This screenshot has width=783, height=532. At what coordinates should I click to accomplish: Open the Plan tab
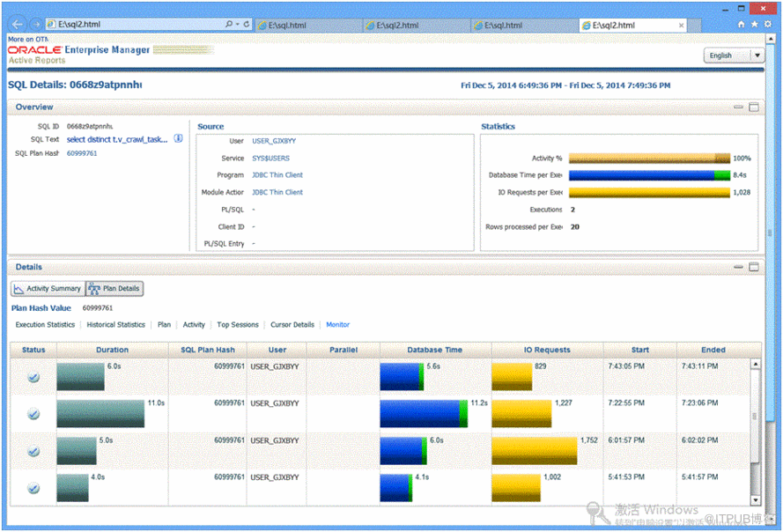165,325
